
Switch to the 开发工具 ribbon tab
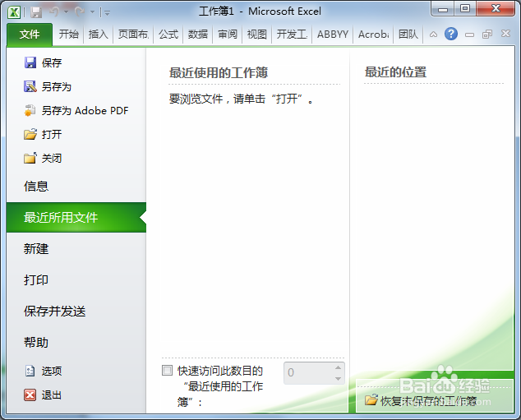click(292, 35)
